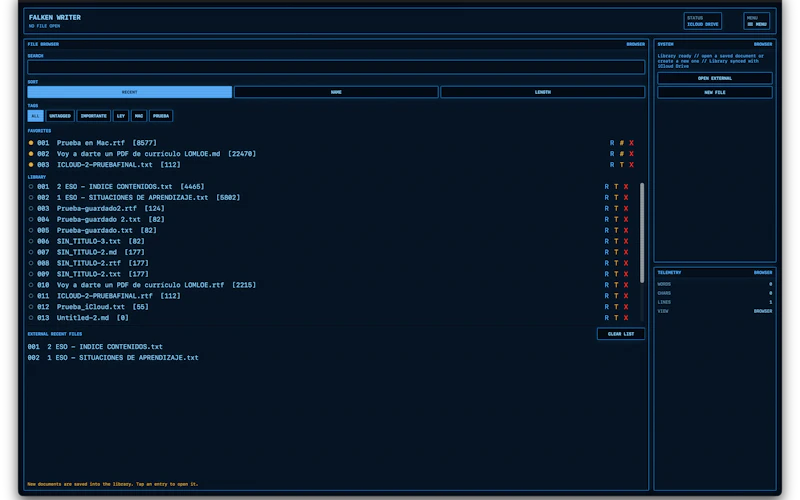The image size is (800, 500).
Task: Click the R icon for 2 ESO - INDICE CONTENIDOS.txt library row
Action: coord(607,187)
